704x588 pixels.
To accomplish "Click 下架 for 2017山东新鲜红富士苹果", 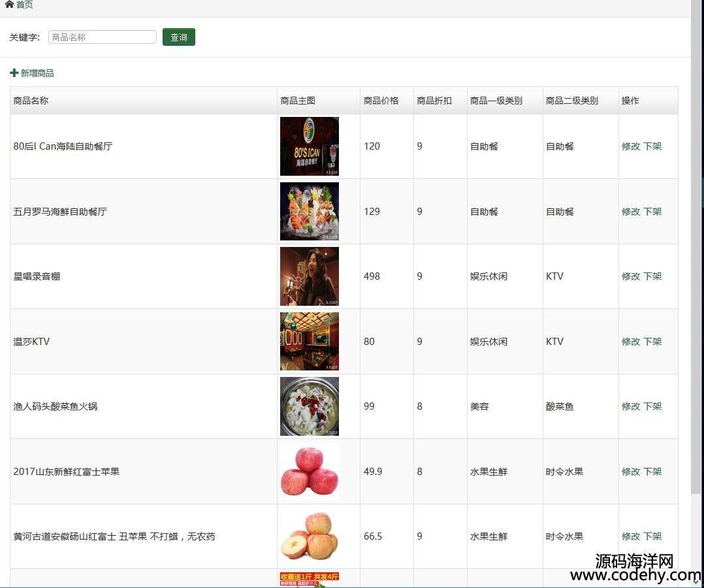I will (x=652, y=472).
